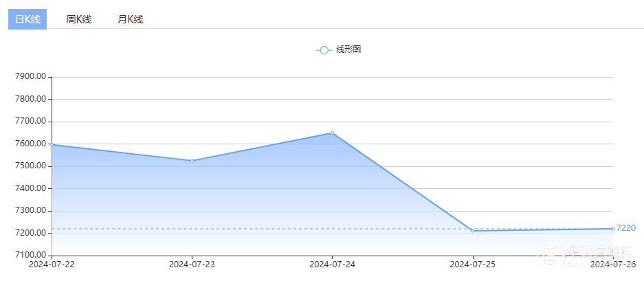The height and width of the screenshot is (281, 644).
Task: Click the data point for 2024-07-22
Action: [52, 145]
